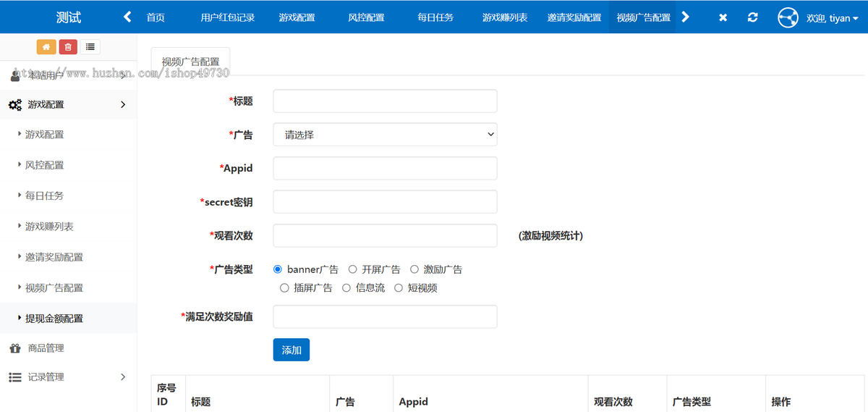The height and width of the screenshot is (412, 868).
Task: Select the 信息流 radio option
Action: pyautogui.click(x=346, y=288)
